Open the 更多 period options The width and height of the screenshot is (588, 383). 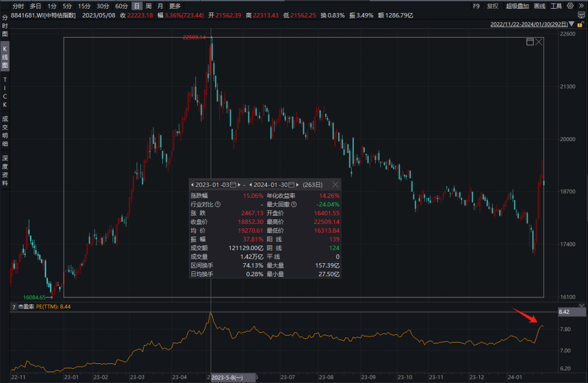point(175,6)
